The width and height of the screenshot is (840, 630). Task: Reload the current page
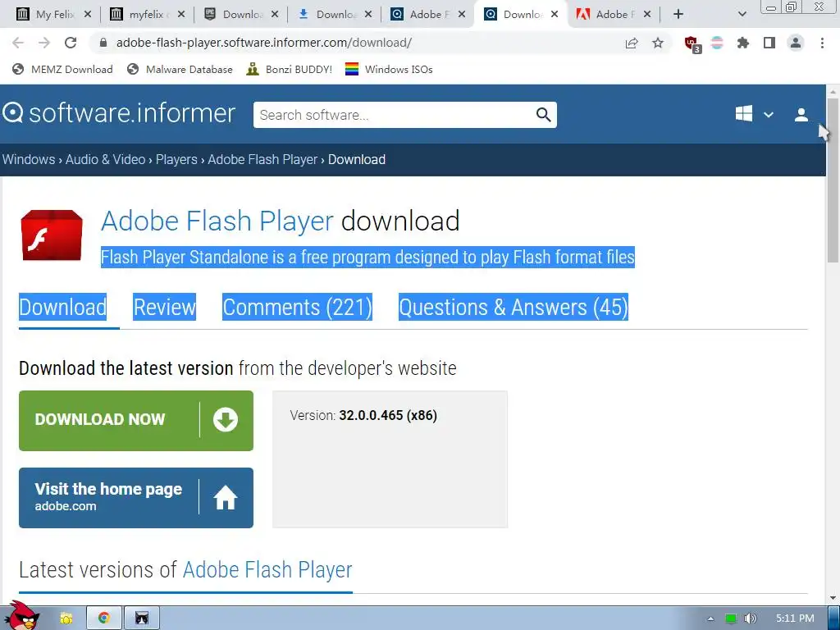coord(71,43)
